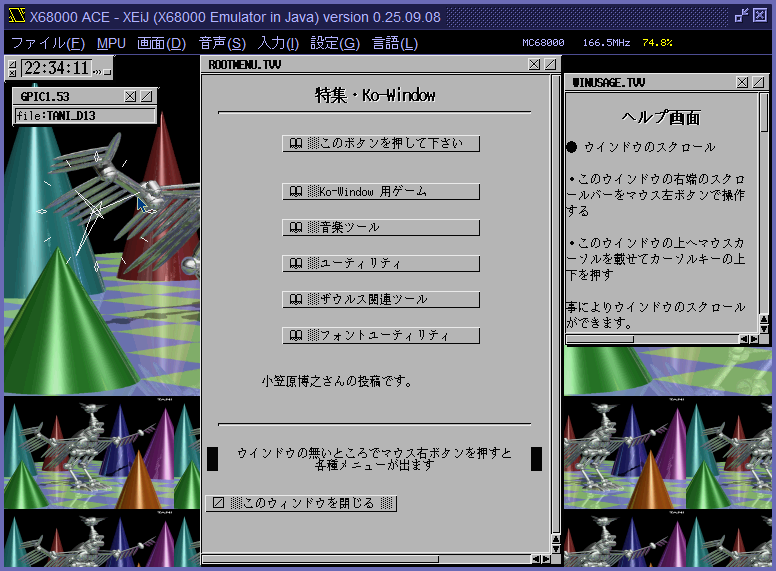The height and width of the screenshot is (571, 776).
Task: Click the ROOTMENU.TVV window title
Action: point(244,65)
